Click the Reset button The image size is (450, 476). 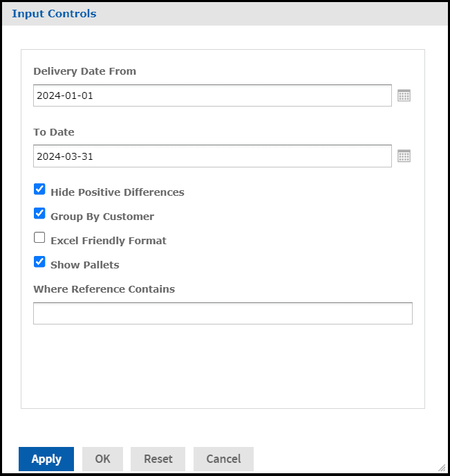click(158, 459)
